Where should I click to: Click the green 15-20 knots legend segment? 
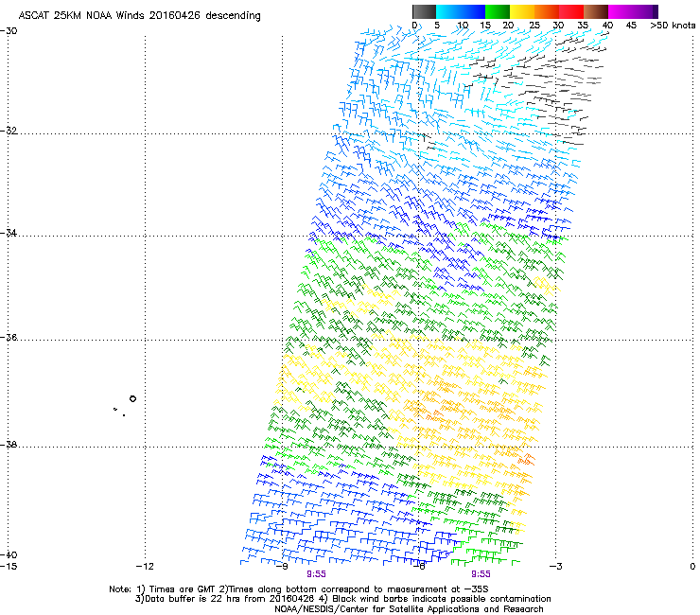pyautogui.click(x=498, y=11)
